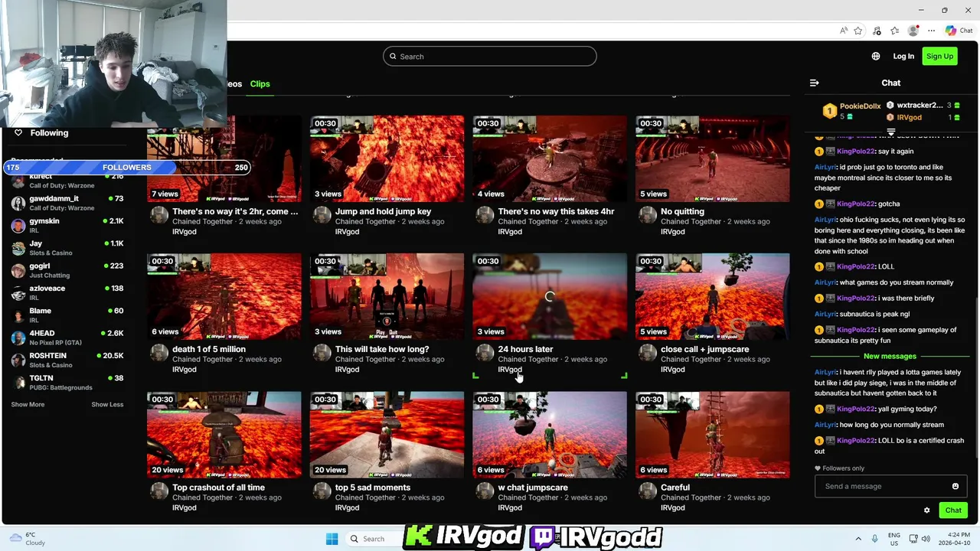This screenshot has height=551, width=980.
Task: Click the Read aloud icon in the address bar
Action: (x=844, y=31)
